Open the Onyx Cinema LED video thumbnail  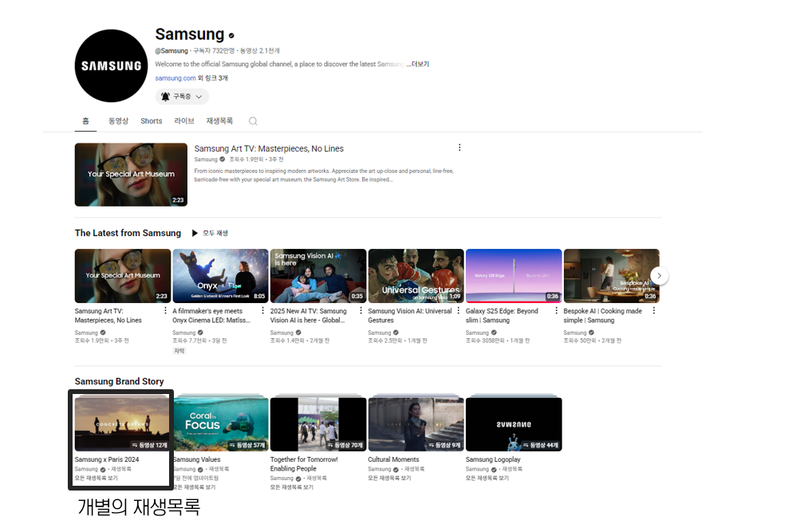(220, 276)
